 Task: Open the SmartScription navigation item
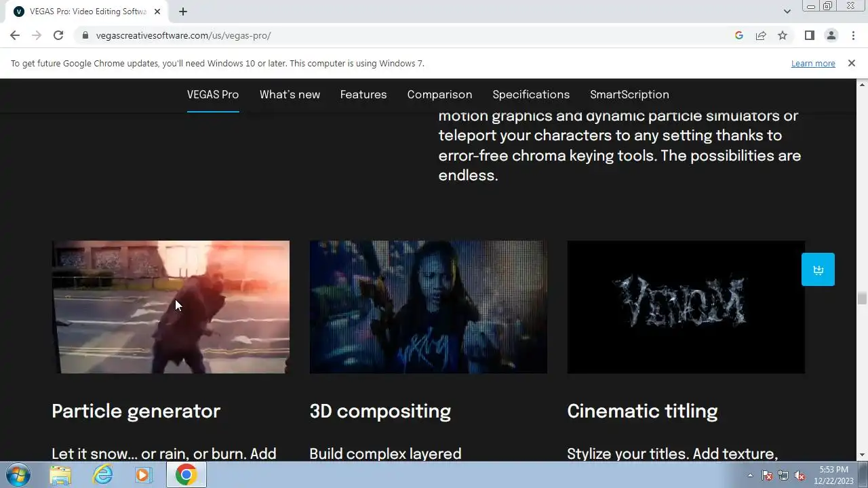tap(629, 94)
